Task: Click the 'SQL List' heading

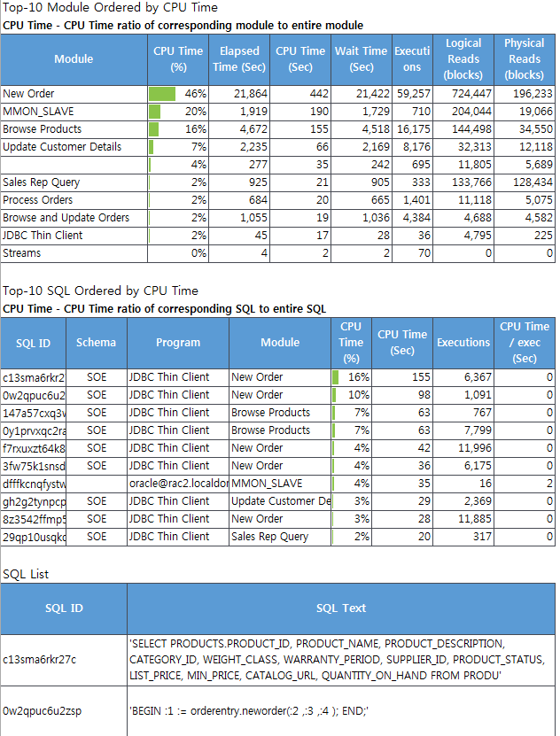Action: pyautogui.click(x=26, y=574)
